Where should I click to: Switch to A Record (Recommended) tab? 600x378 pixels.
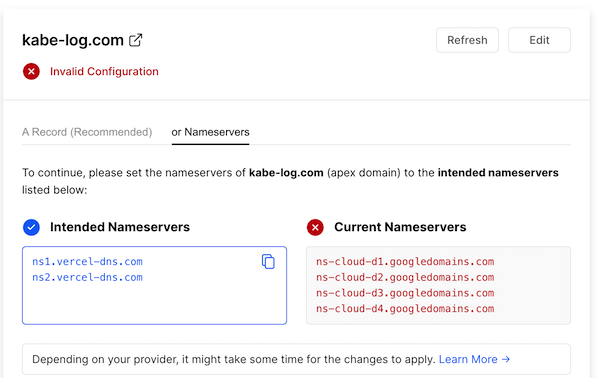(x=87, y=132)
